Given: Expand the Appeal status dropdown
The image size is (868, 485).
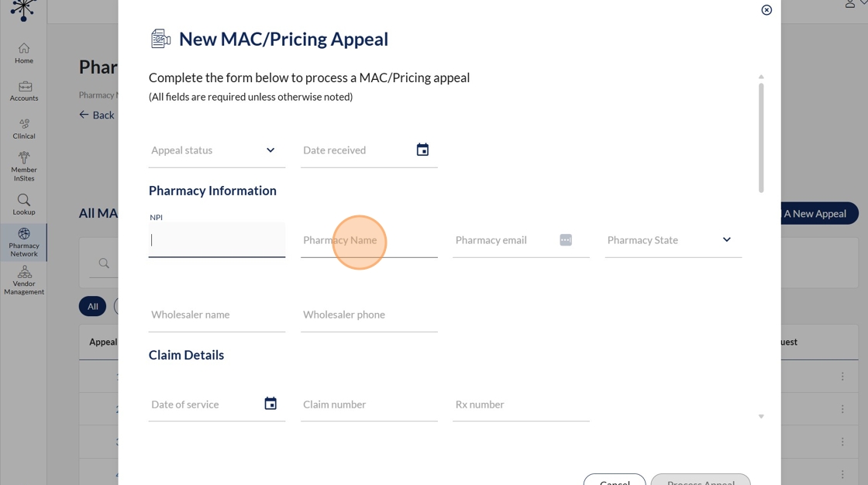Looking at the screenshot, I should [270, 150].
